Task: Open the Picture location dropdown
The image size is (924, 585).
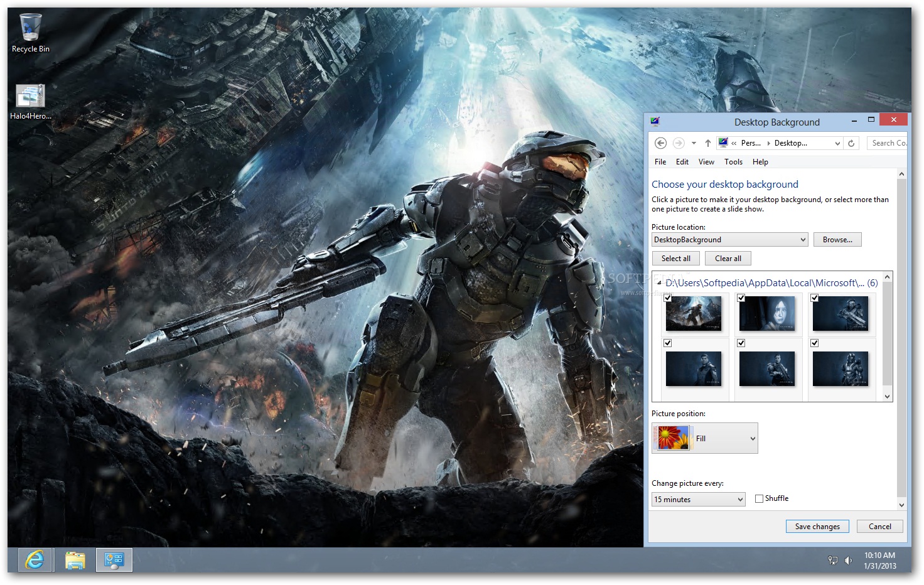Action: 729,240
